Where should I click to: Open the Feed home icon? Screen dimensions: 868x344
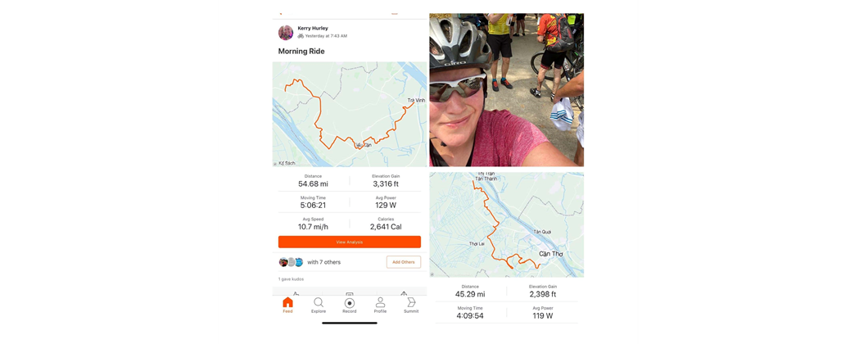287,302
